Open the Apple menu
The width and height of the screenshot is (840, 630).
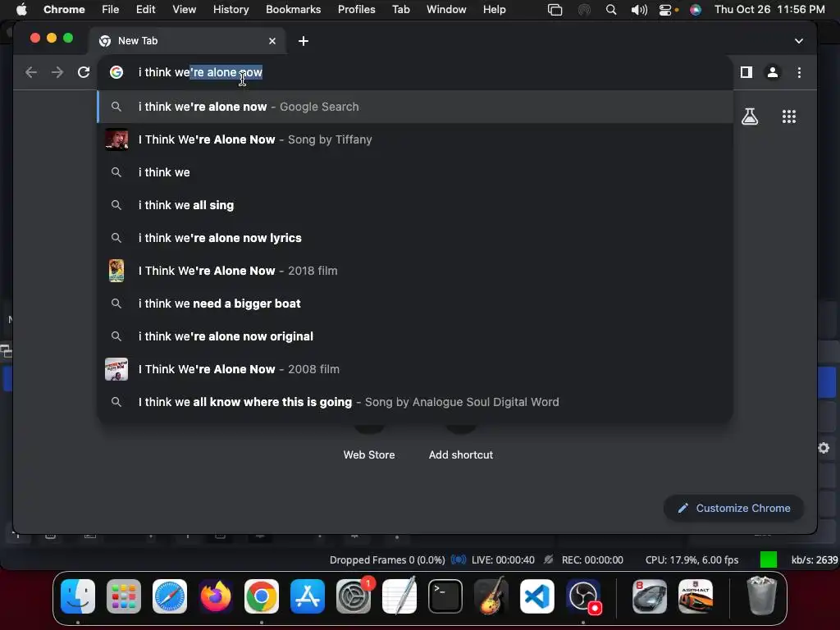(x=21, y=9)
